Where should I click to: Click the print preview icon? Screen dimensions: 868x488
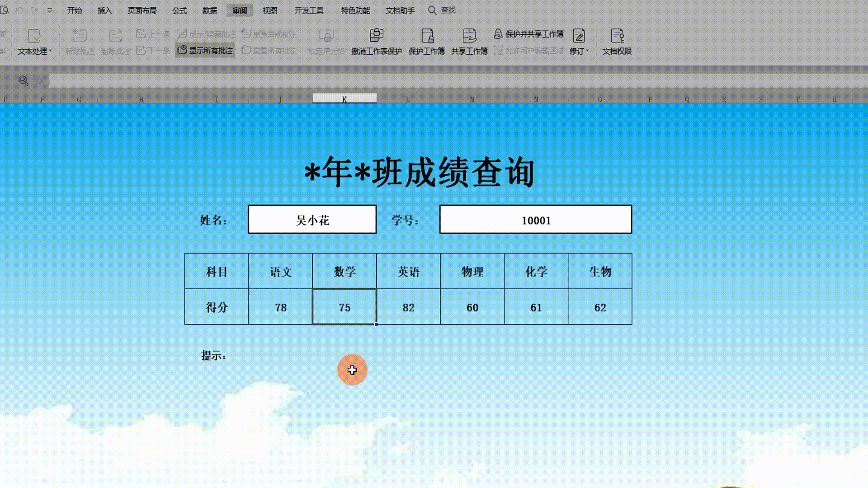tap(5, 9)
